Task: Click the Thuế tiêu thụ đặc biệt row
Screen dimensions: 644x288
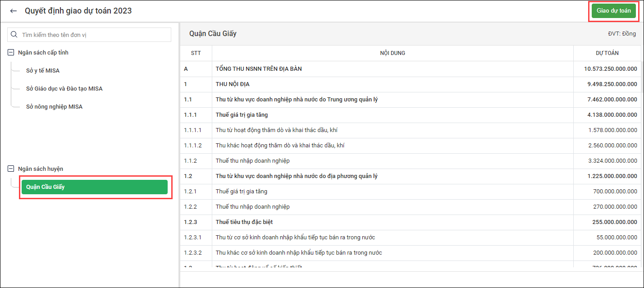Action: click(244, 222)
